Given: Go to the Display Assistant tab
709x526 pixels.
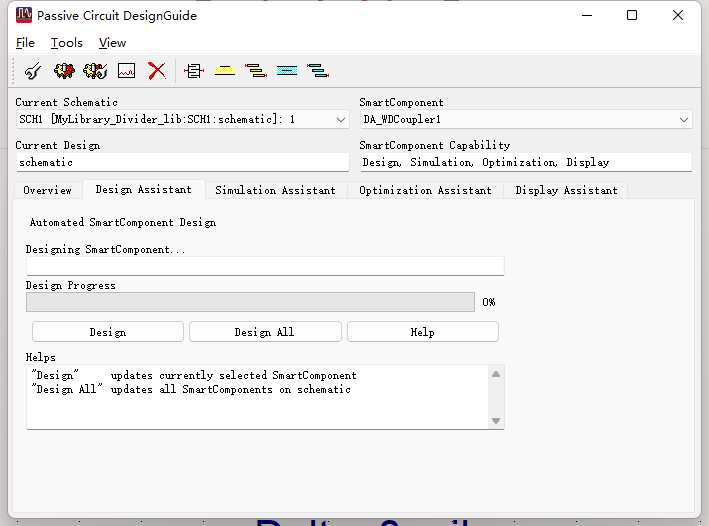Looking at the screenshot, I should click(566, 190).
